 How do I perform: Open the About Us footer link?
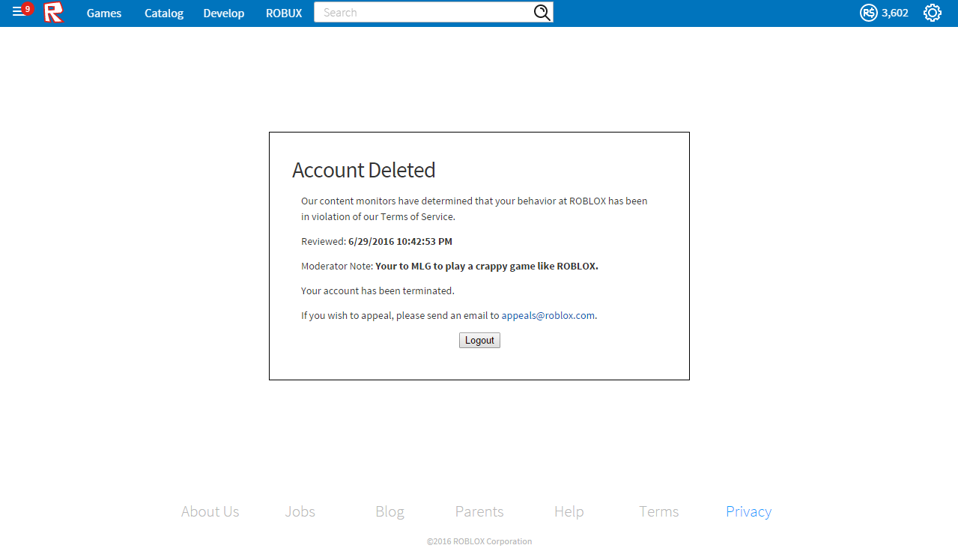coord(210,511)
